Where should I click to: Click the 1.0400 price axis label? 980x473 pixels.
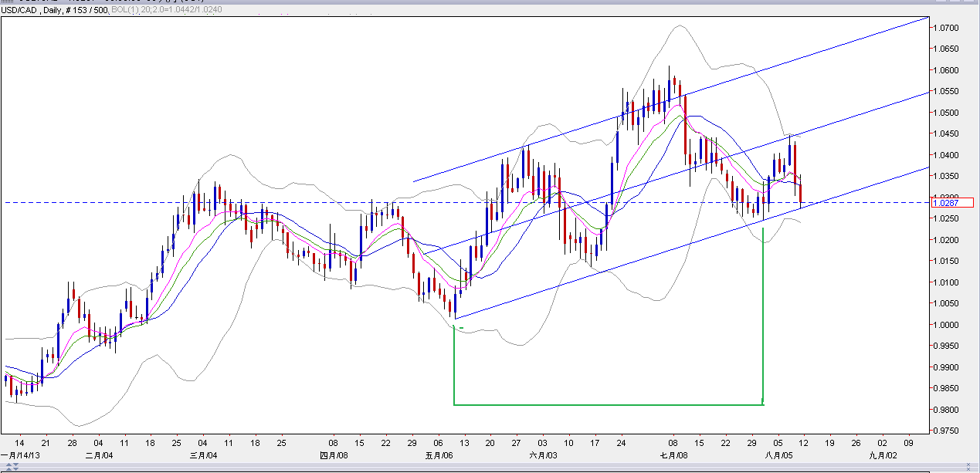point(947,155)
